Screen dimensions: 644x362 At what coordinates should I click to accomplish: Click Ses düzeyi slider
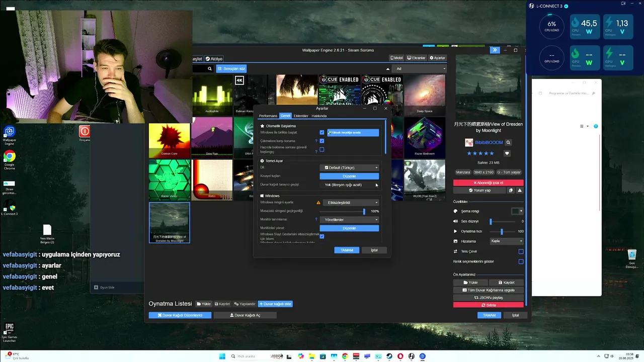pyautogui.click(x=502, y=221)
